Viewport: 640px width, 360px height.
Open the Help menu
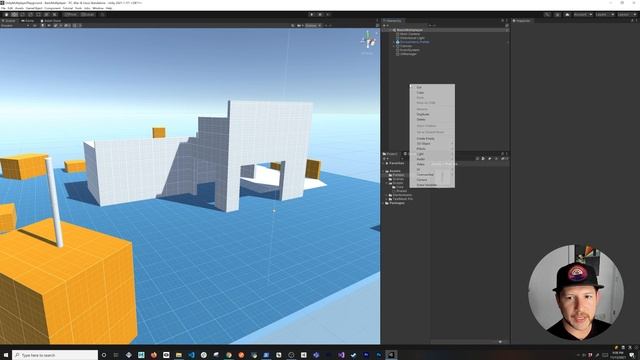coord(109,8)
